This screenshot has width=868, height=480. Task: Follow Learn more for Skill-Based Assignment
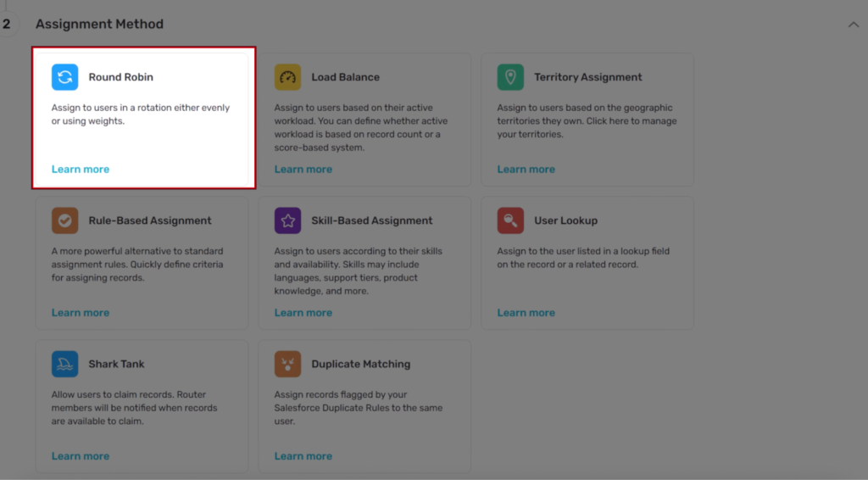pyautogui.click(x=303, y=313)
